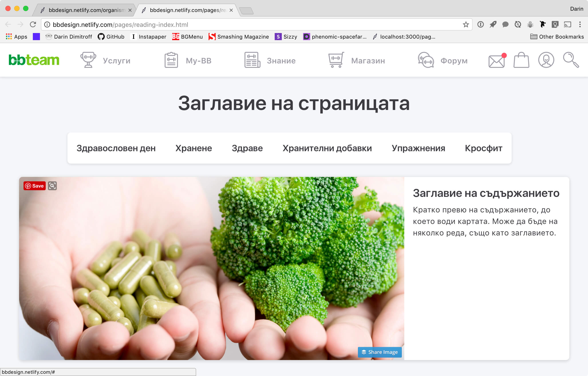Image resolution: width=588 pixels, height=376 pixels.
Task: Click the visual search icon on image
Action: pos(52,186)
